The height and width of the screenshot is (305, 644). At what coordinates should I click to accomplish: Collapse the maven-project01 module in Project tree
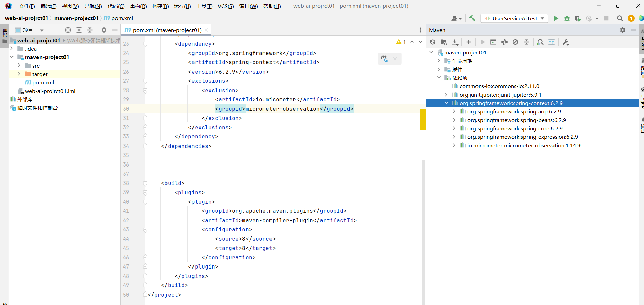tap(12, 57)
